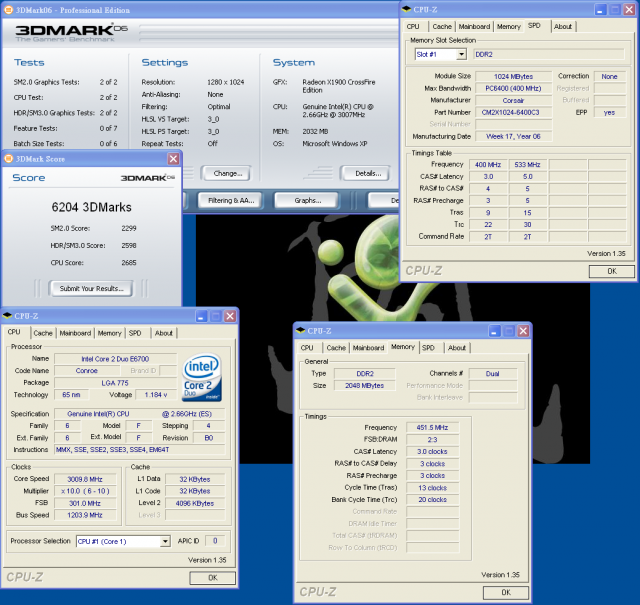Click the Manufacturing Date Week 17 field
This screenshot has width=640, height=605.
pyautogui.click(x=513, y=136)
